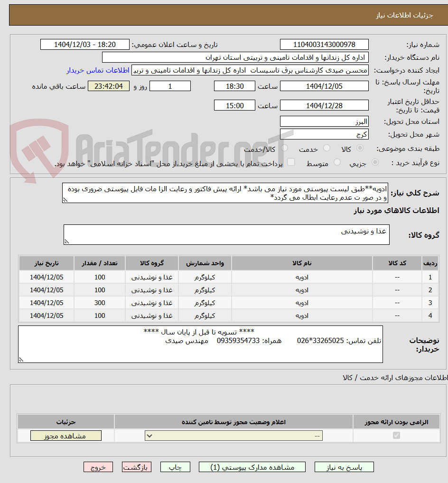Click the تعداد / مقدار column header
This screenshot has height=483, width=448.
100,263
